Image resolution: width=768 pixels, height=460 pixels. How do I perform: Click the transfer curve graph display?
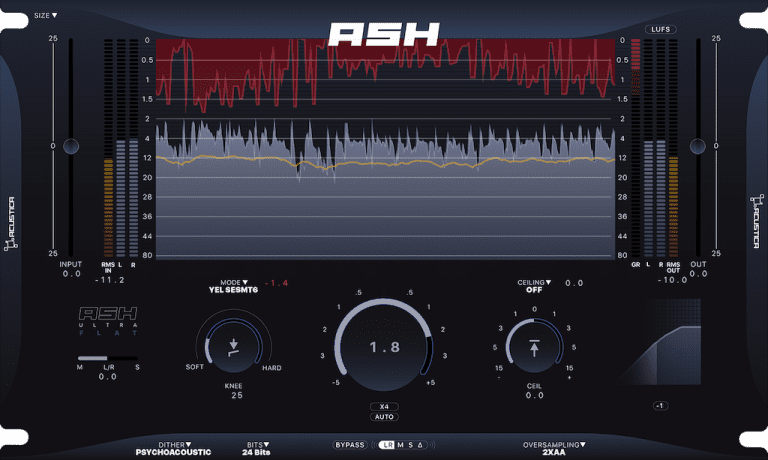point(658,341)
